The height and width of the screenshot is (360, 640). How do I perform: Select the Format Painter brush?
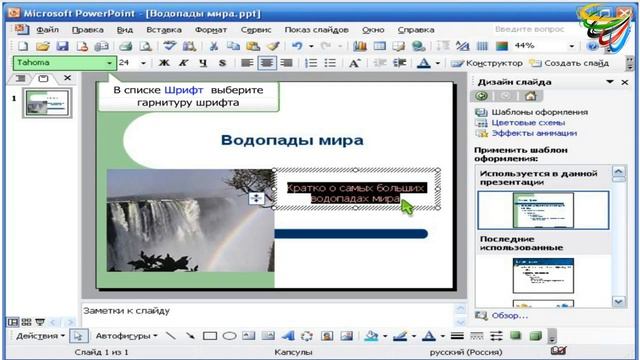click(273, 46)
